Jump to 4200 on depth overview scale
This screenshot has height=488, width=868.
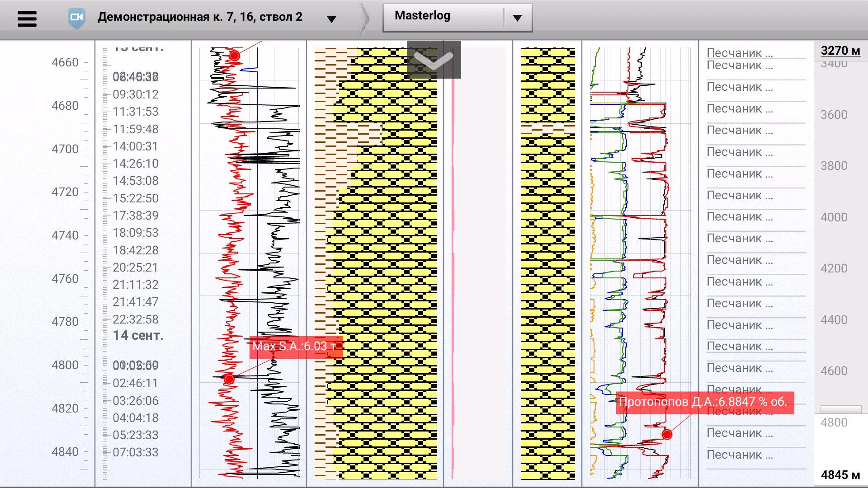tap(834, 268)
